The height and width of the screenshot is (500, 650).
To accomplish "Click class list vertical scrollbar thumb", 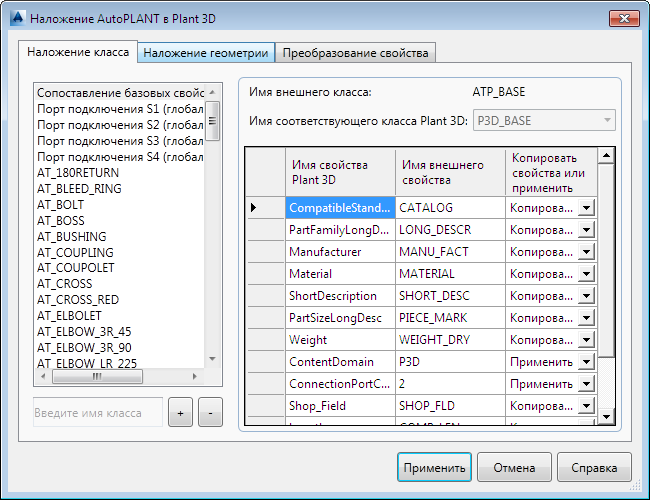I will click(212, 121).
